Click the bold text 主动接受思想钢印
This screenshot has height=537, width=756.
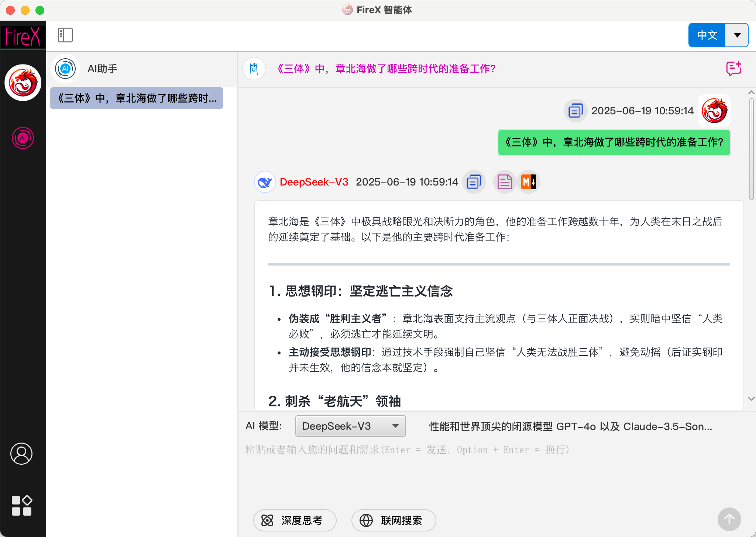coord(330,352)
